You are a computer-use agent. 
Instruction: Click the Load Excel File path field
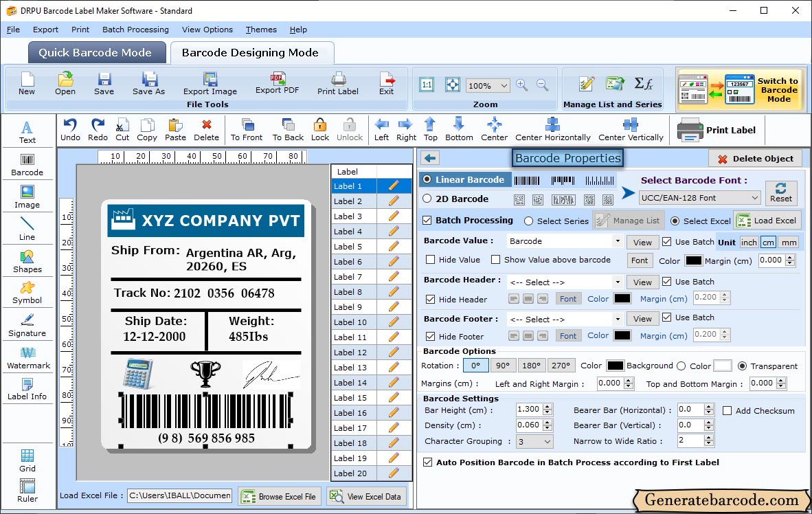180,496
